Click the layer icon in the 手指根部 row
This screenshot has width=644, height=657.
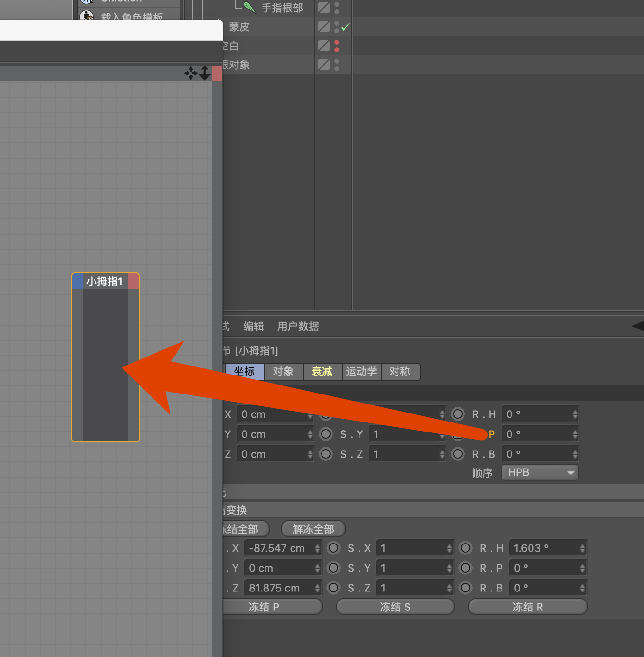click(x=324, y=8)
